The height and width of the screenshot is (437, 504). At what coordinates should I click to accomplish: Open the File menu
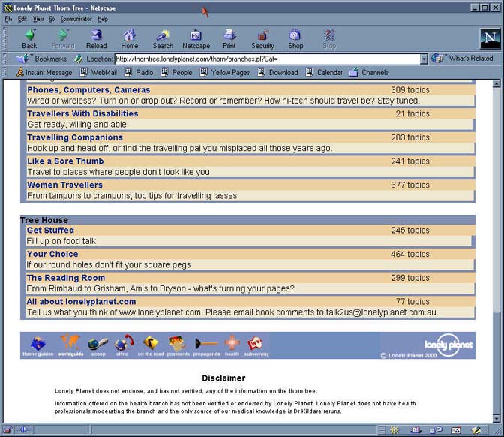point(8,19)
